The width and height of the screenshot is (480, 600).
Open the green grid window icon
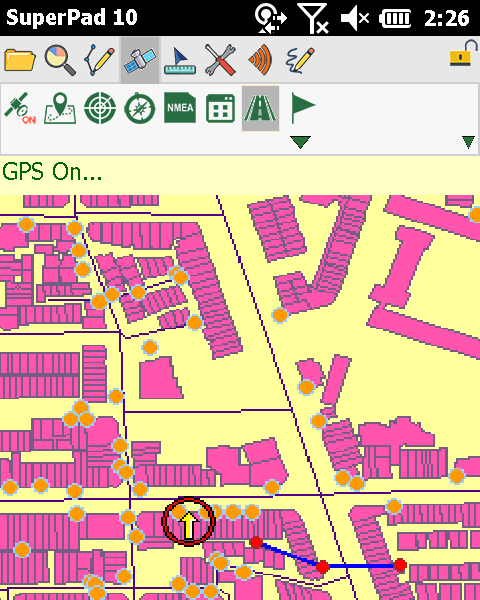(220, 109)
